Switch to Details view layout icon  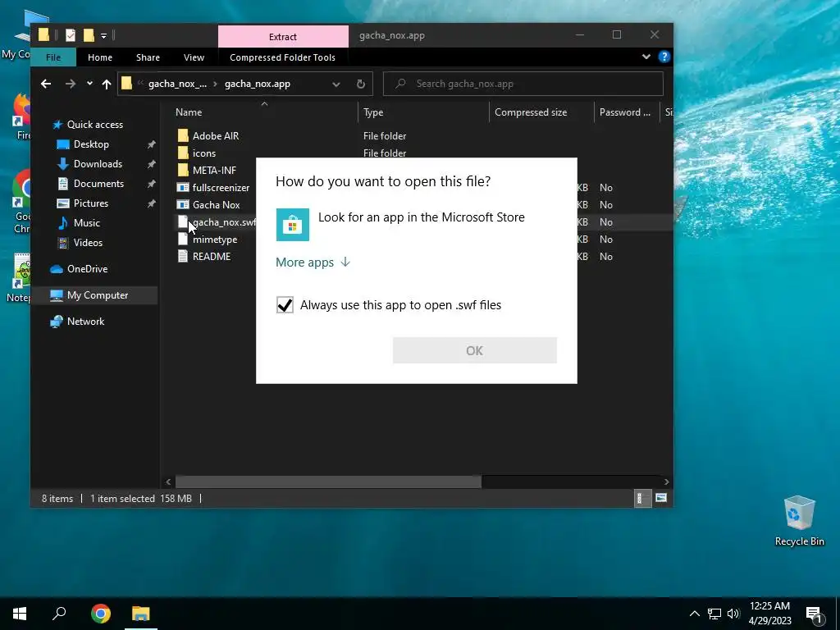pos(641,498)
